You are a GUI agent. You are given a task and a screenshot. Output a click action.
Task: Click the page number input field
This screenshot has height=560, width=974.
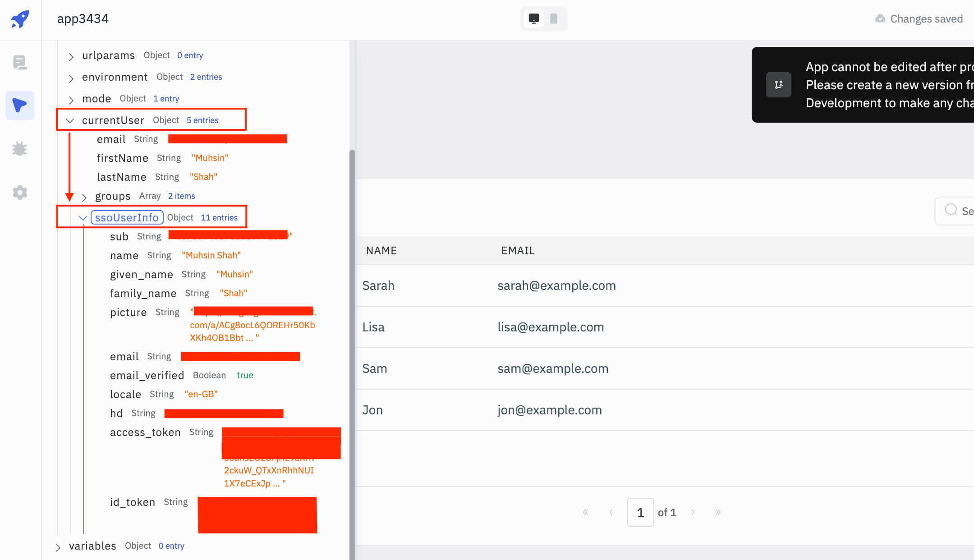click(640, 512)
